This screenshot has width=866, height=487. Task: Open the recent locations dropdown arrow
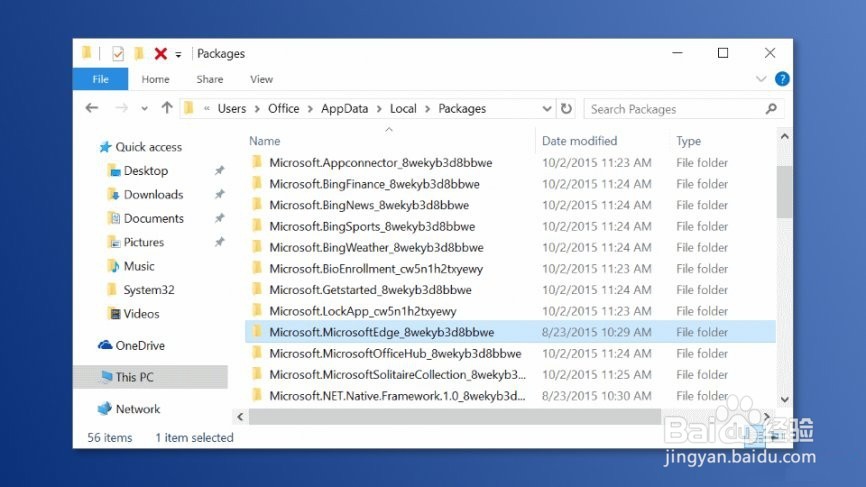coord(144,109)
